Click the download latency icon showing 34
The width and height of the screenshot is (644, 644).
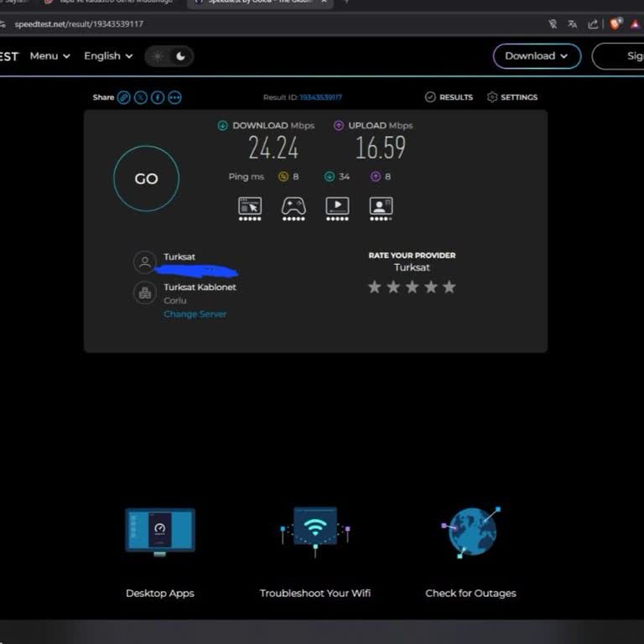330,177
